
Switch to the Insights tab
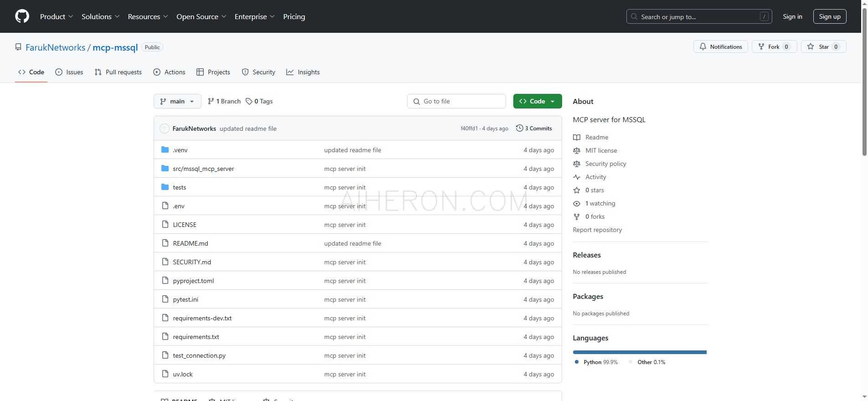coord(303,72)
